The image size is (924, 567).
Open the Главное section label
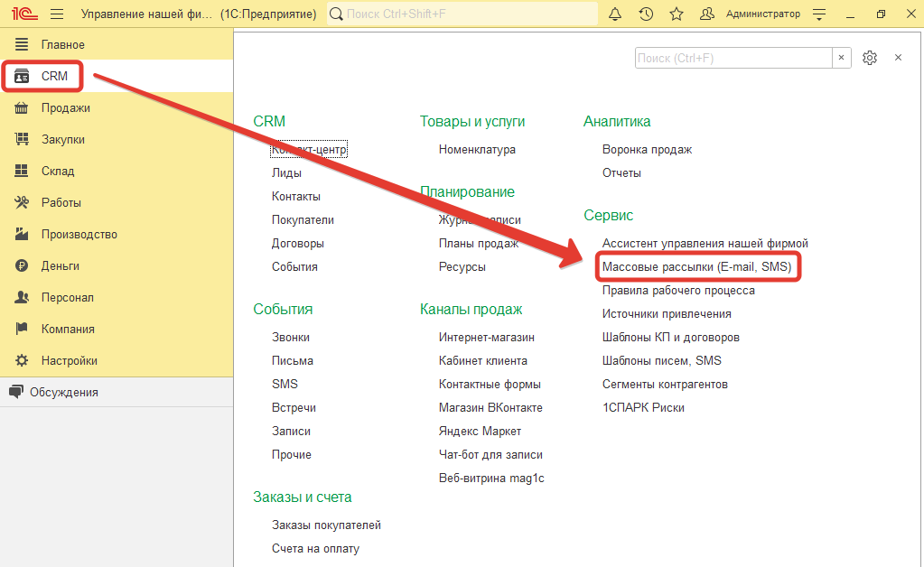tap(63, 45)
